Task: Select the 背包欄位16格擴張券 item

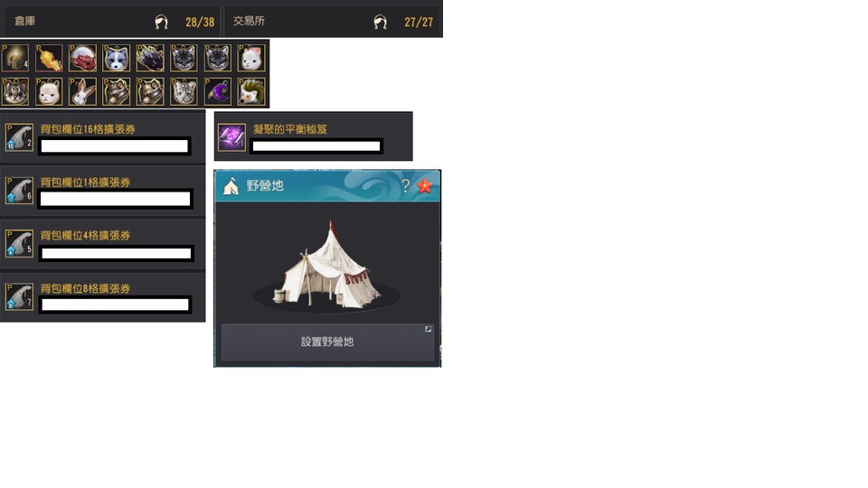Action: point(102,136)
